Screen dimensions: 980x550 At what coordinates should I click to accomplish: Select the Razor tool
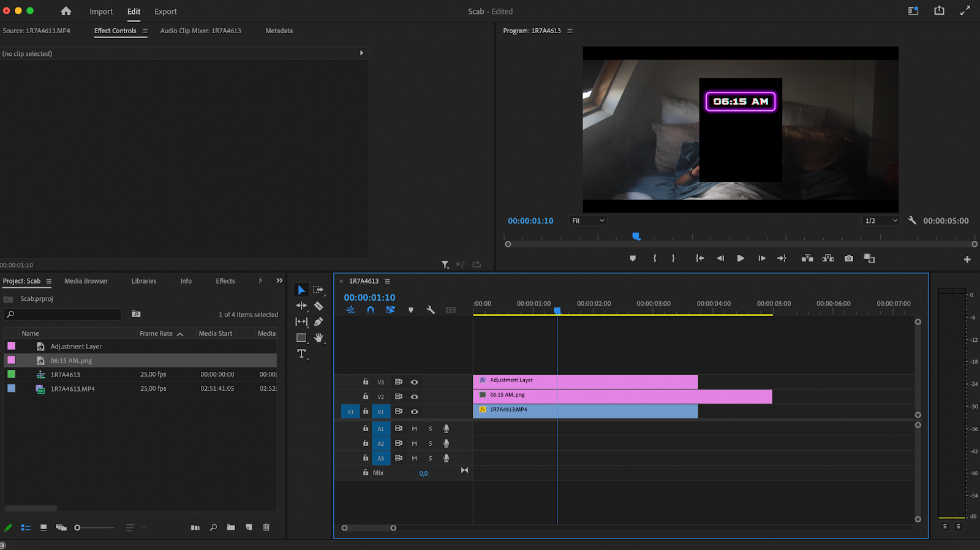pos(318,306)
